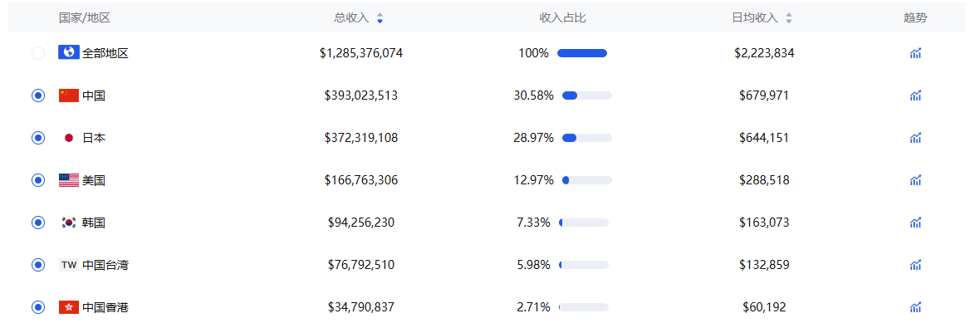Click the 30.58% revenue share progress bar

click(x=587, y=95)
